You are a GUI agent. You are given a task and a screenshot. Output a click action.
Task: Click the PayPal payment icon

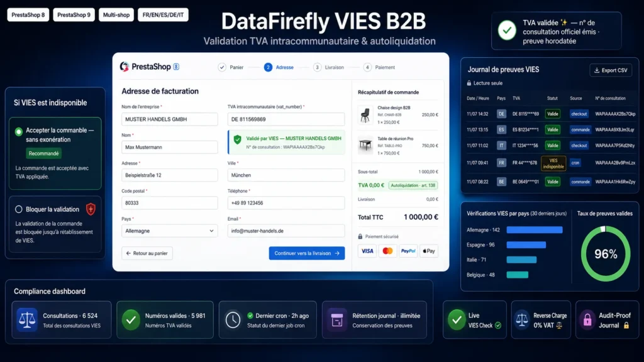[x=408, y=251]
